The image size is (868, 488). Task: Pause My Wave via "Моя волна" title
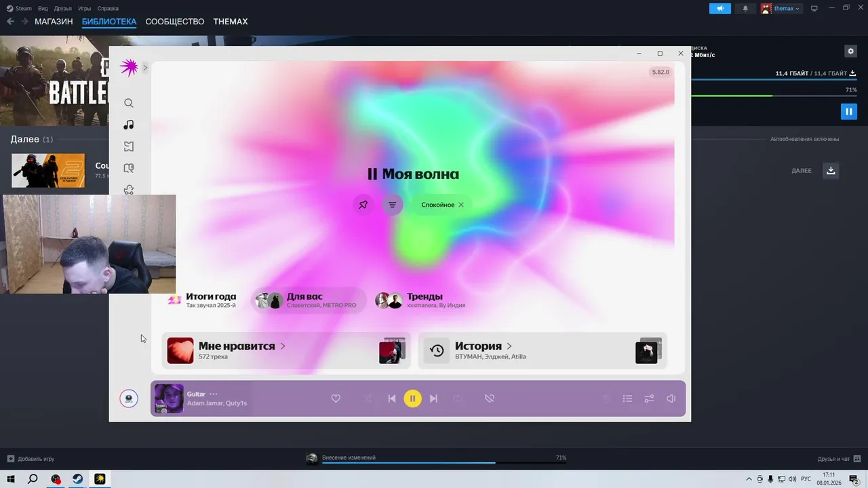pos(413,174)
